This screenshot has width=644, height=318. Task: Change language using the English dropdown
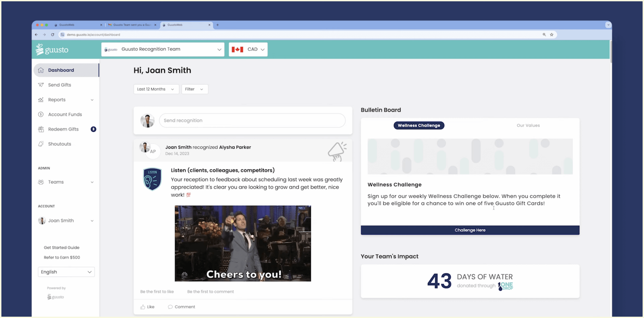click(x=66, y=272)
